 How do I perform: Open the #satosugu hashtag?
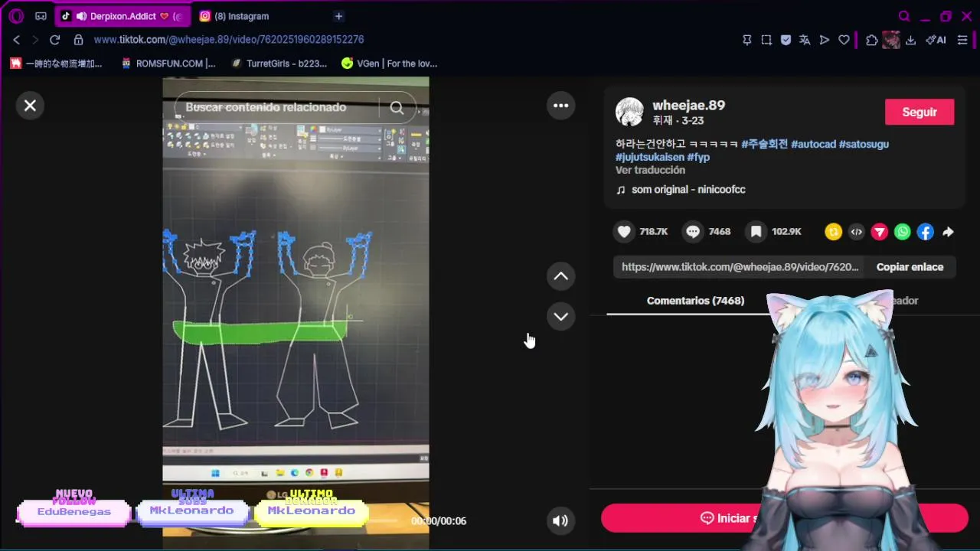point(864,144)
